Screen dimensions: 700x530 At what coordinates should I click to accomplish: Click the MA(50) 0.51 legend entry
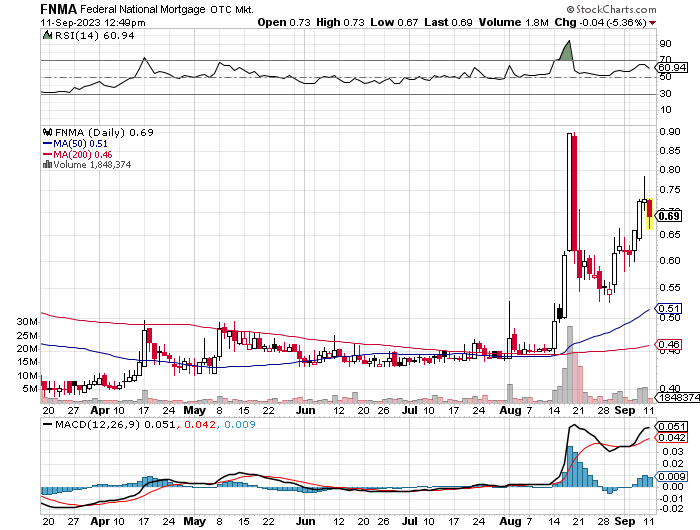tap(75, 144)
